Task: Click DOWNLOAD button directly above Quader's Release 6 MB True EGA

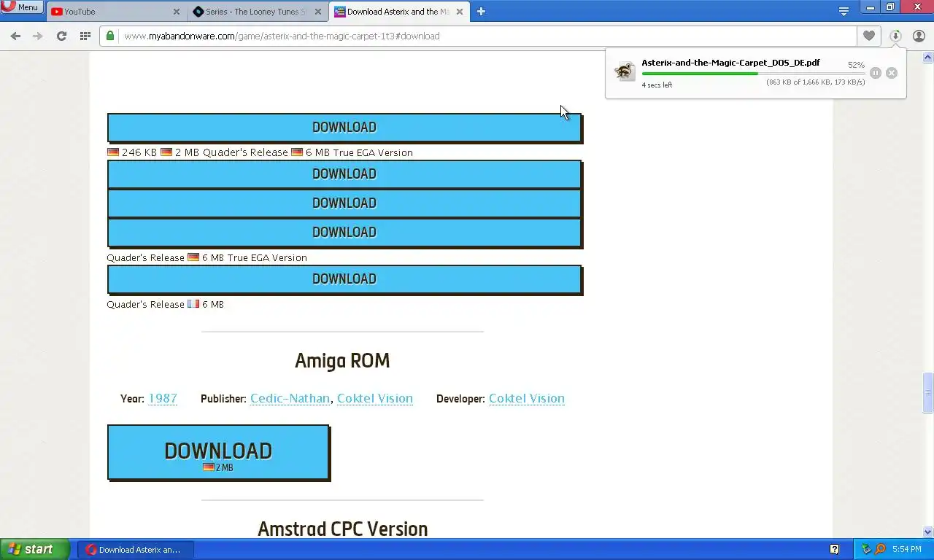Action: (x=344, y=233)
